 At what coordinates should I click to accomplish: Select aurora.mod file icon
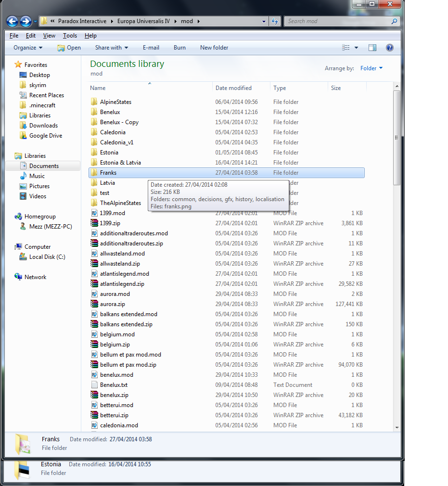(x=94, y=294)
